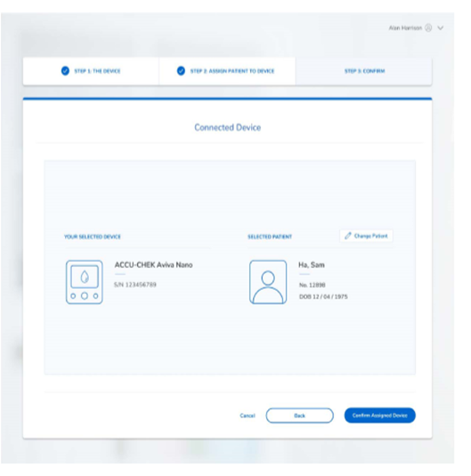Go back using the Back button
Viewport: 471px width, 476px height.
pyautogui.click(x=300, y=415)
